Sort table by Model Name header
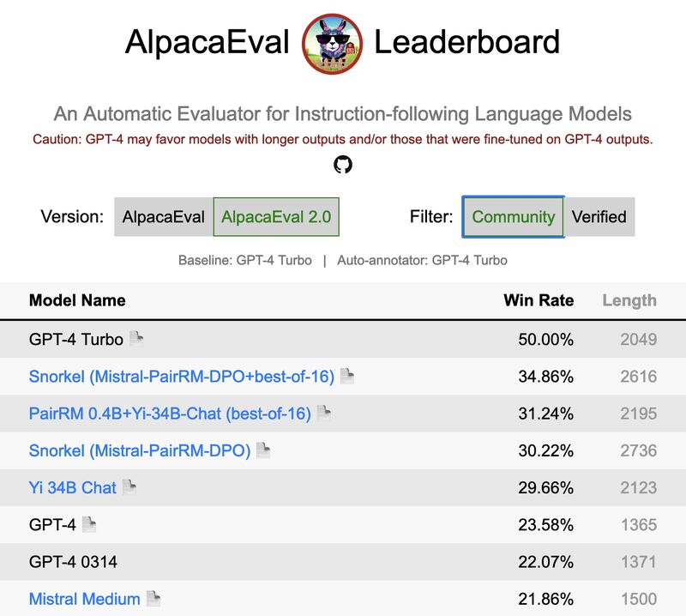 77,300
